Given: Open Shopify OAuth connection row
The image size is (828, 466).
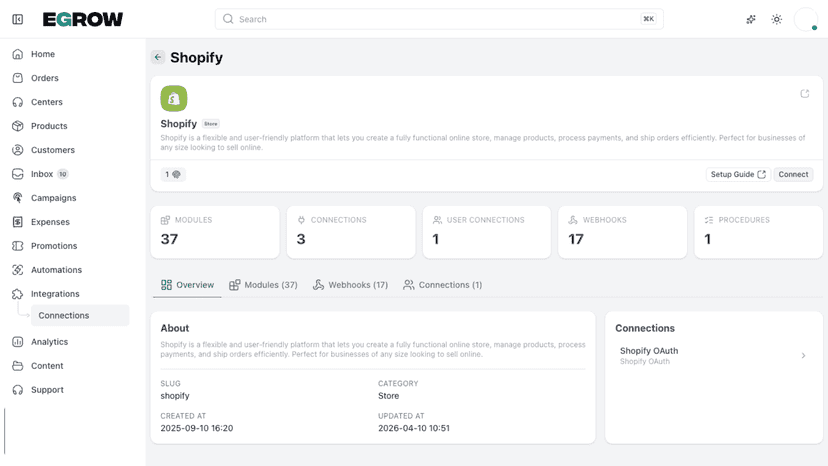Looking at the screenshot, I should [713, 356].
